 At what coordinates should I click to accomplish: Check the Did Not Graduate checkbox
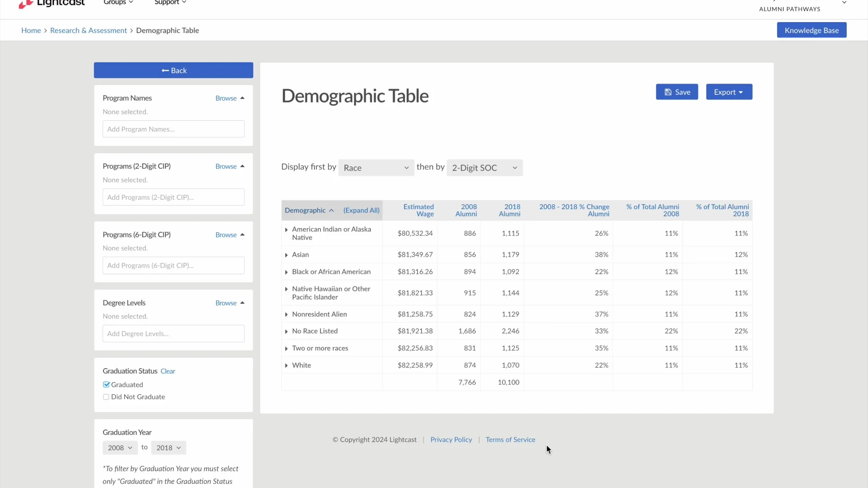106,397
